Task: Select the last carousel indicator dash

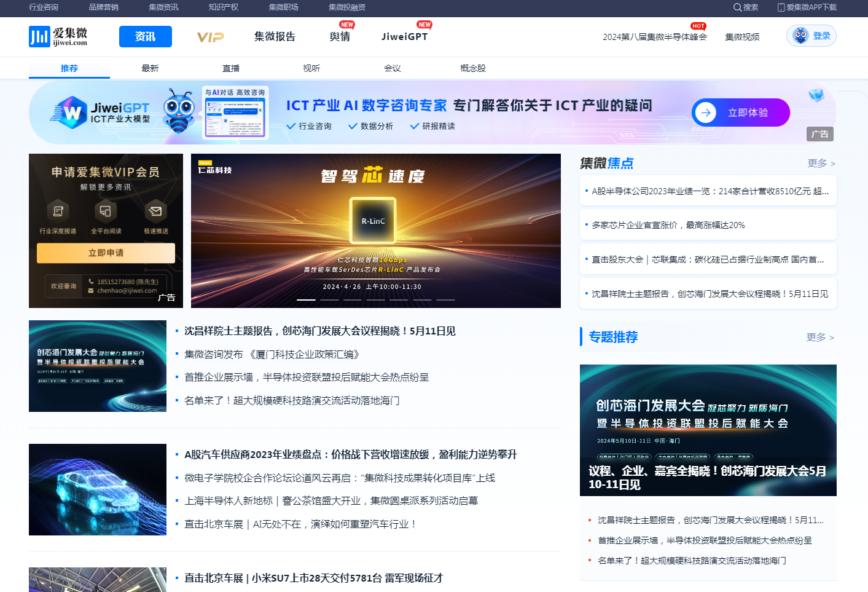Action: pos(445,299)
